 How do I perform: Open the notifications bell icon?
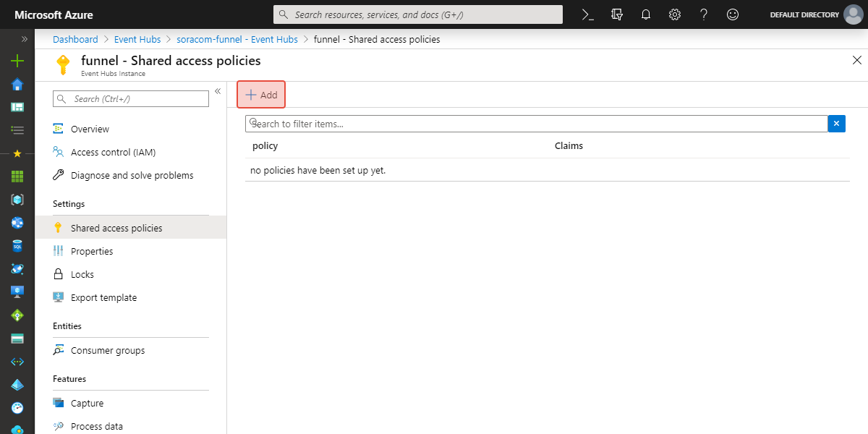pyautogui.click(x=645, y=14)
